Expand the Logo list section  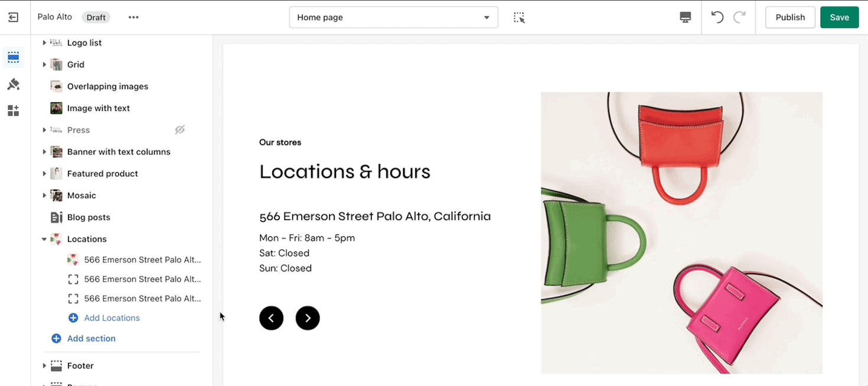tap(44, 43)
